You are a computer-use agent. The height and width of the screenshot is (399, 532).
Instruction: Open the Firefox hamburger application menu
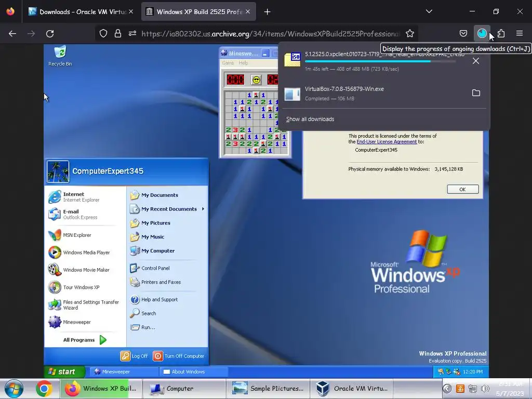click(519, 33)
